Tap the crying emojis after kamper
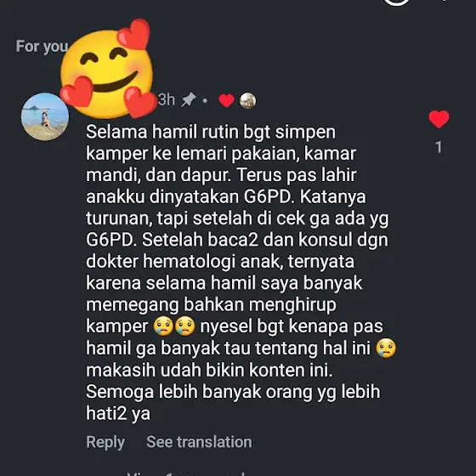 (174, 326)
